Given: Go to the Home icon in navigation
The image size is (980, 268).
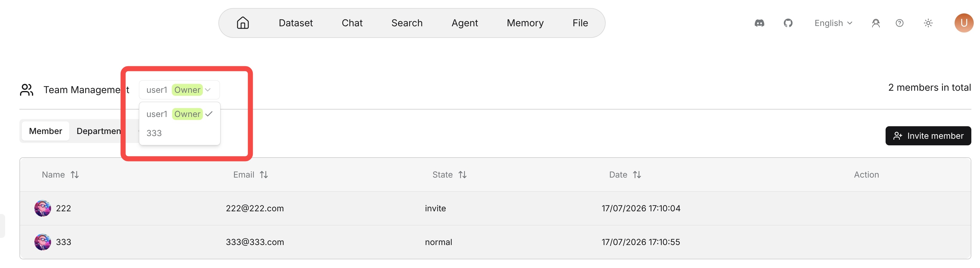Looking at the screenshot, I should click(243, 23).
